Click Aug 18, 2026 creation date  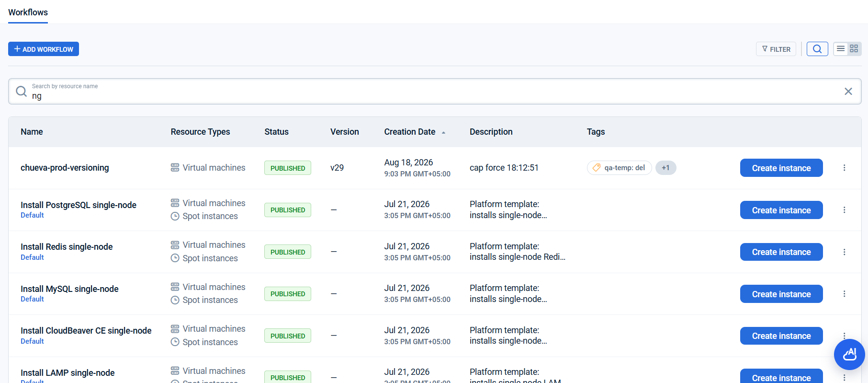point(408,162)
